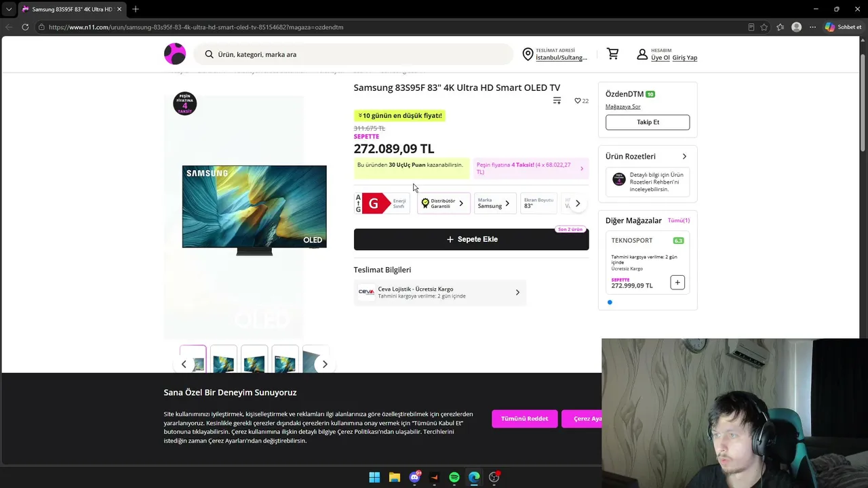
Task: Click the delivery address location pin icon
Action: click(x=528, y=54)
